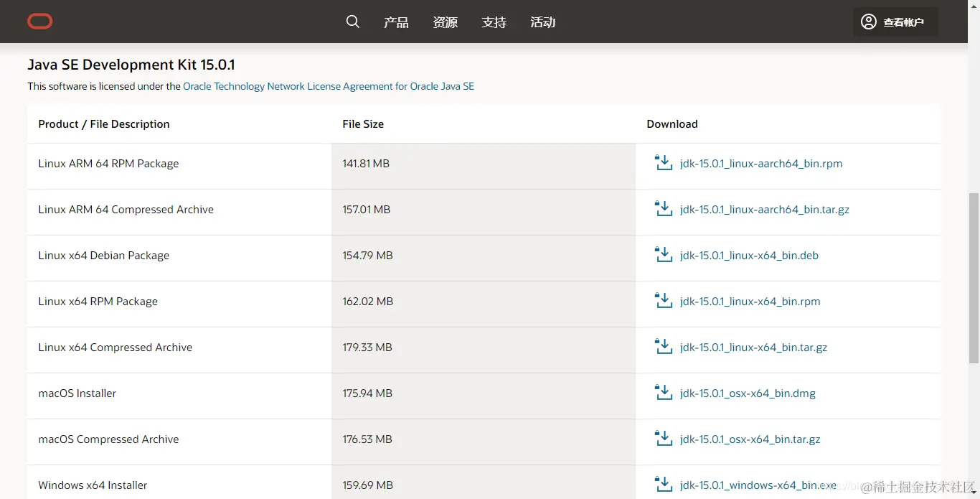
Task: Open the search magnifier icon
Action: [x=352, y=22]
